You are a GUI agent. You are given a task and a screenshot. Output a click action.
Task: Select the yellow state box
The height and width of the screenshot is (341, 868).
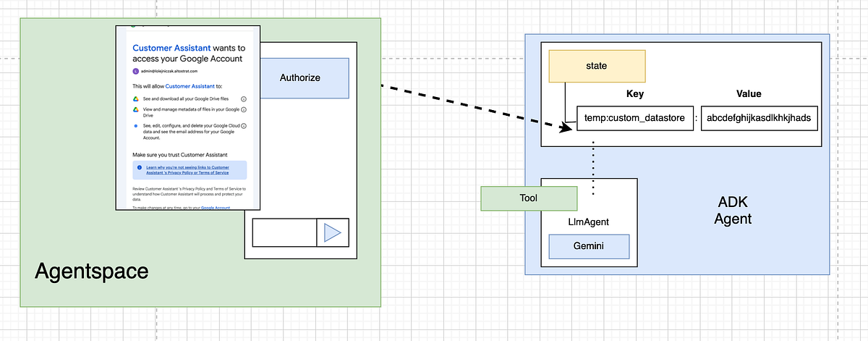597,66
